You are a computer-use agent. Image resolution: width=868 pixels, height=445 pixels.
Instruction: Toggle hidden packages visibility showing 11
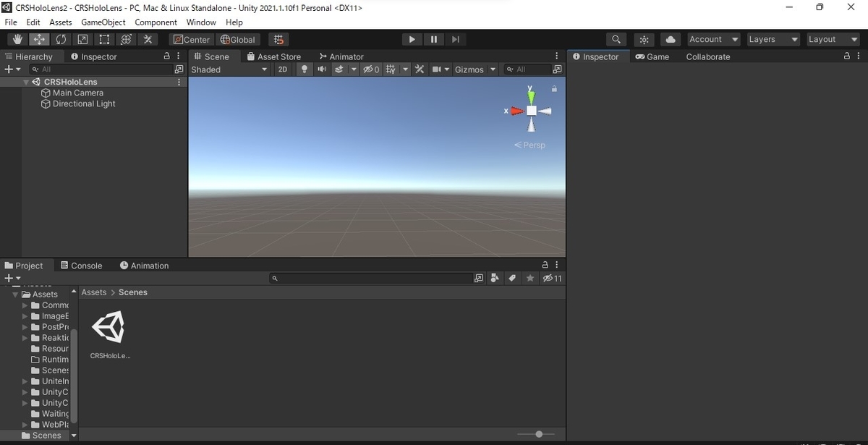(553, 278)
